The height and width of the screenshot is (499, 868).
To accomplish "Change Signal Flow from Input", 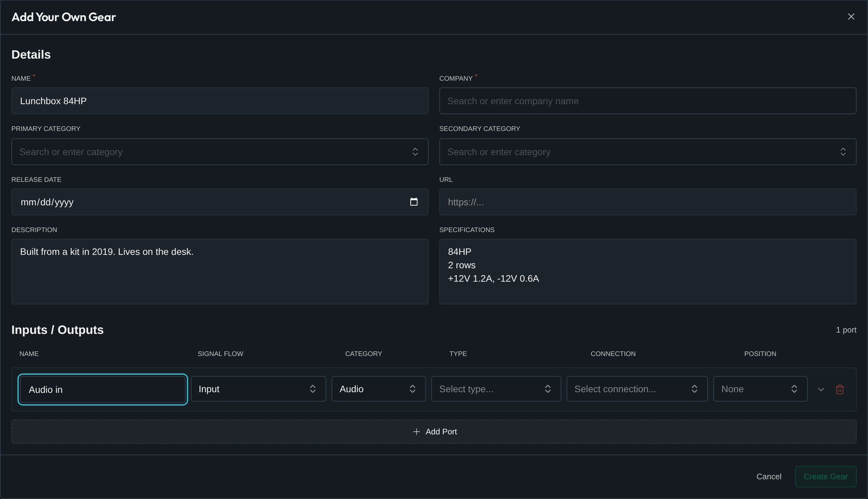I will coord(259,389).
